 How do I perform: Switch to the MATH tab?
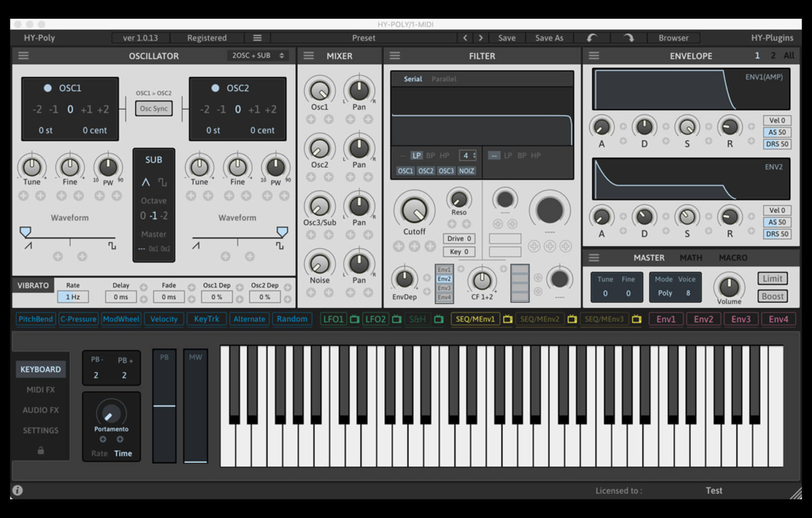[691, 258]
